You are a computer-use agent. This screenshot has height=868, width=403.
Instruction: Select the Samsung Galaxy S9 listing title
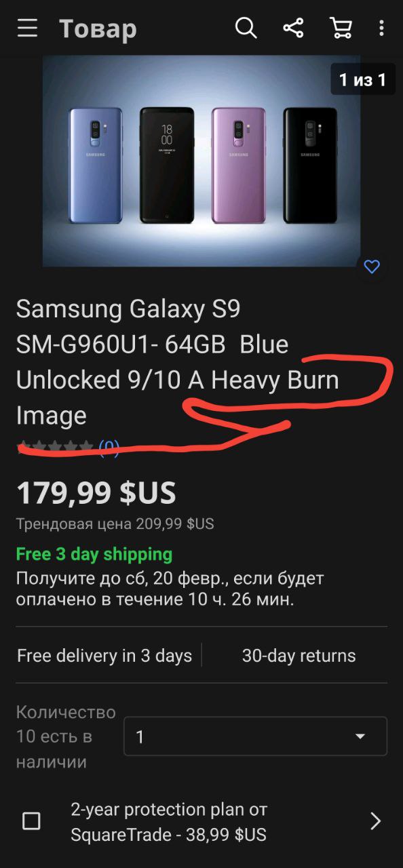[178, 362]
